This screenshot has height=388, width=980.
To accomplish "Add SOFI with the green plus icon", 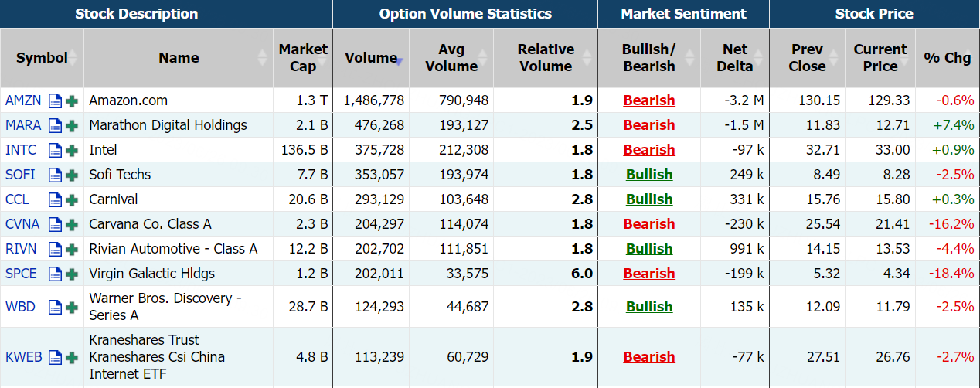I will pos(72,175).
